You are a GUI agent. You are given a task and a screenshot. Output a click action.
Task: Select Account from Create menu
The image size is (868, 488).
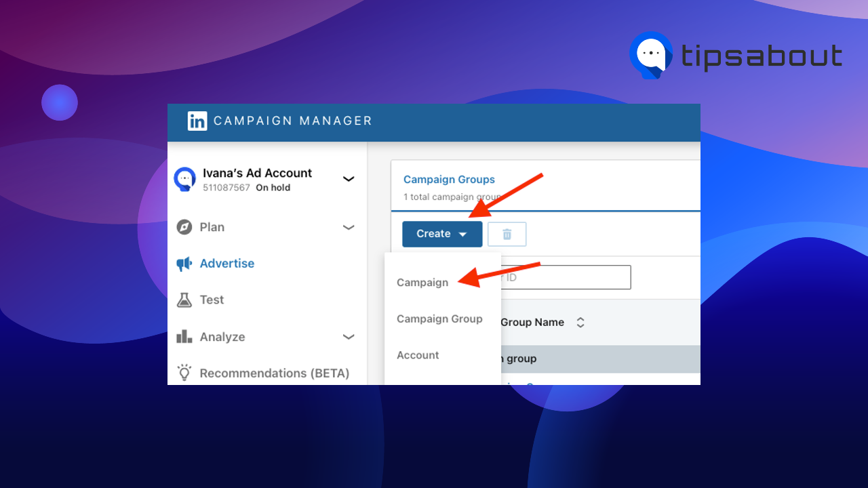coord(418,355)
